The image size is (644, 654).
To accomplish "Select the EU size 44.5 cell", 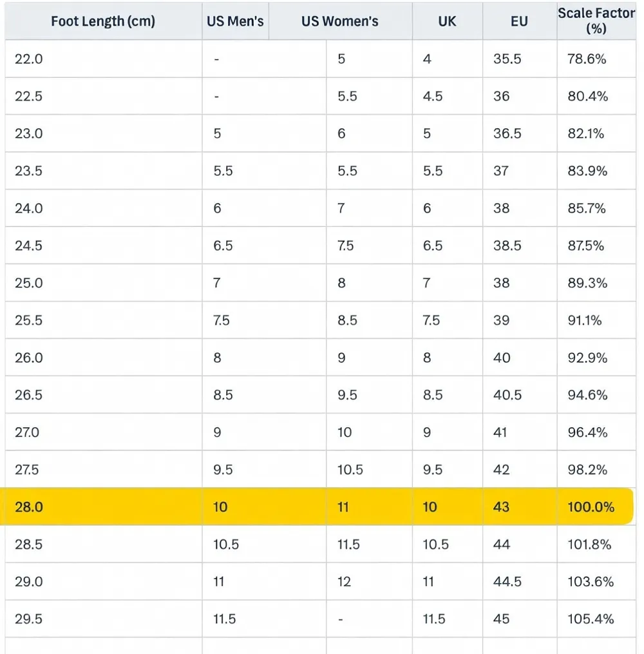I will coord(519,581).
